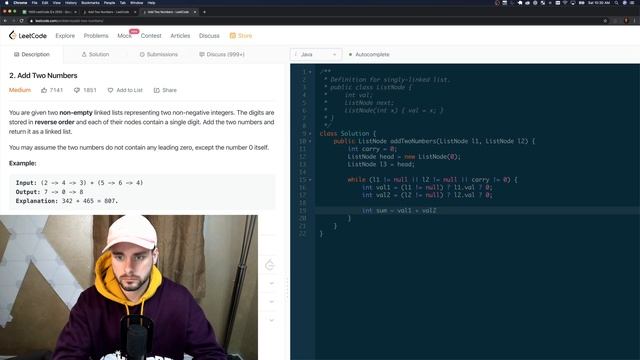Viewport: 640px width, 360px height.
Task: Close the active Add Two Numbers tab
Action: (195, 12)
